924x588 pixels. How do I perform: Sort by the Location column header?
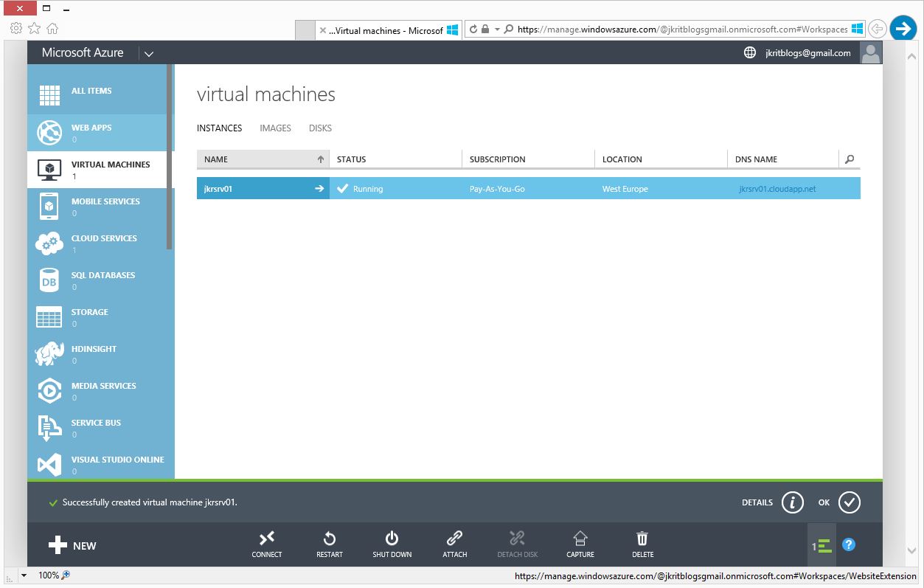pyautogui.click(x=661, y=159)
